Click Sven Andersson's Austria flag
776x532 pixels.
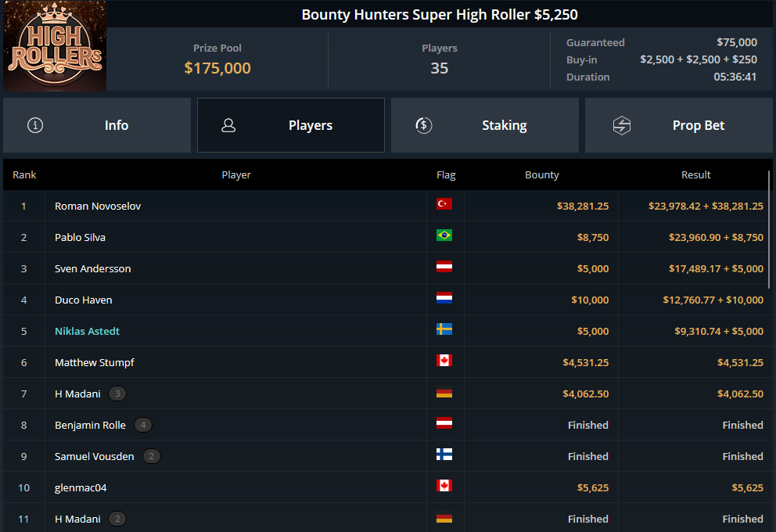point(444,267)
